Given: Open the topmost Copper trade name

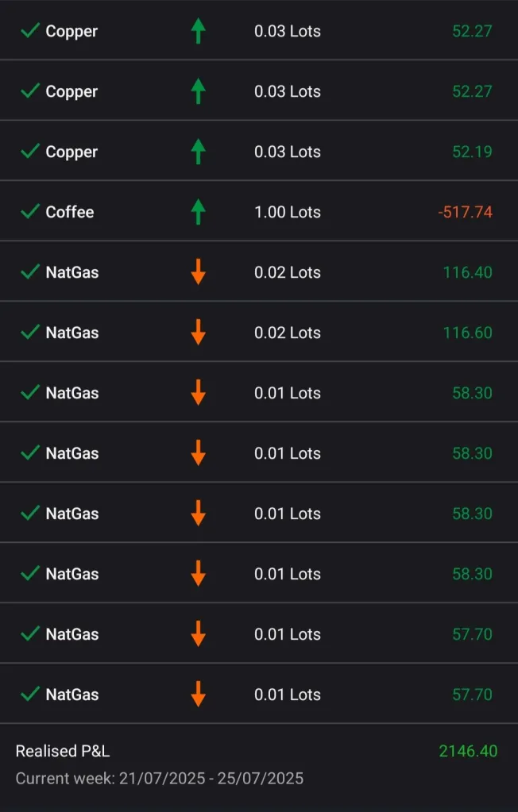Looking at the screenshot, I should click(x=72, y=31).
